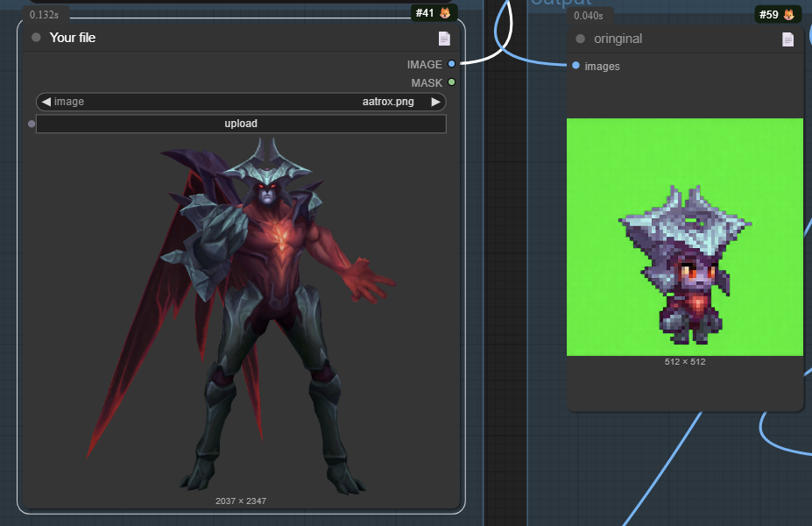Open the aatrox.png image file dropdown
The width and height of the screenshot is (812, 526).
tap(241, 102)
